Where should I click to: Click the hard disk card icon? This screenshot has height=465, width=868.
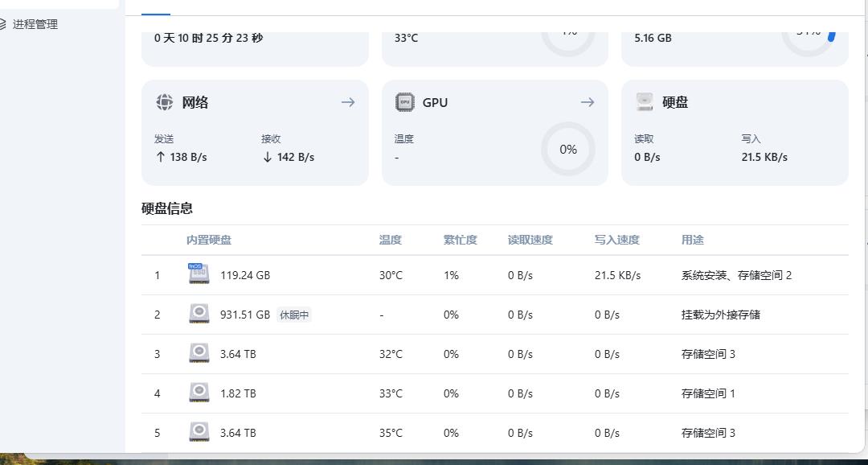tap(645, 102)
